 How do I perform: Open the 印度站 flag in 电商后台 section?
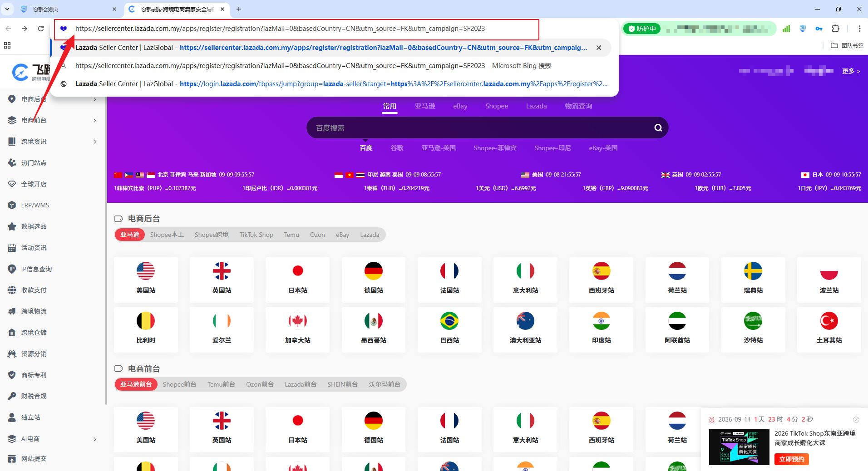[602, 321]
